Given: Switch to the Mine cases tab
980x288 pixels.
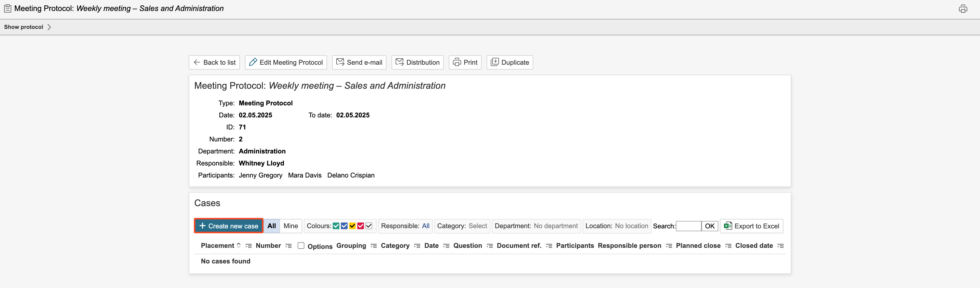Looking at the screenshot, I should 291,226.
